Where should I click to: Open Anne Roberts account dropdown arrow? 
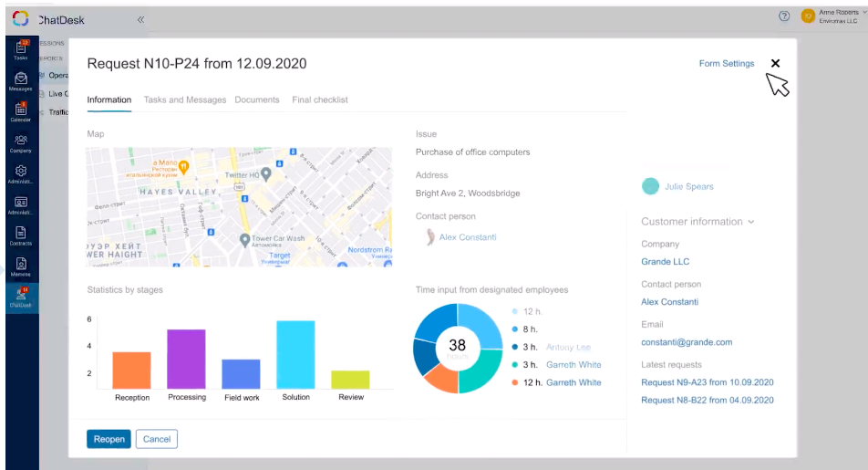pyautogui.click(x=864, y=12)
